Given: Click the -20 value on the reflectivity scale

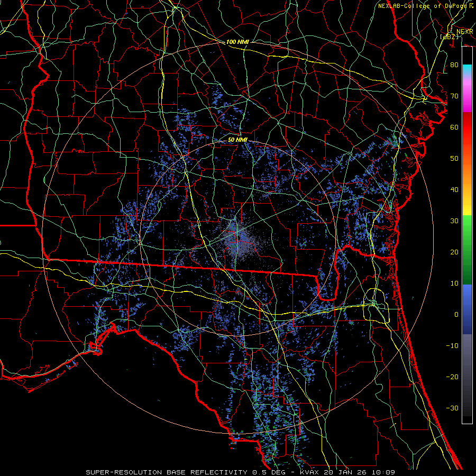Looking at the screenshot, I should (452, 377).
